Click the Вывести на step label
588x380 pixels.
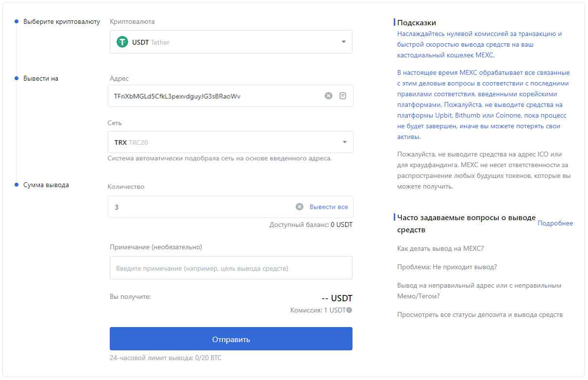(x=41, y=79)
